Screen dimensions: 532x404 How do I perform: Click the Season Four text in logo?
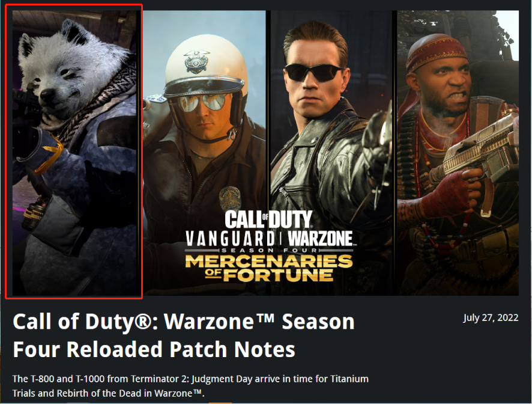click(x=269, y=251)
